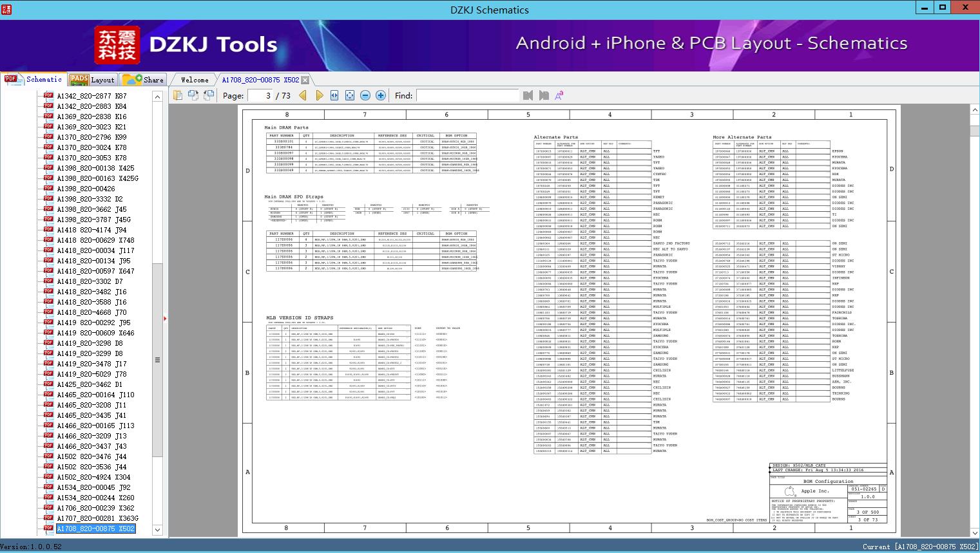Close the A1708_820-00875 X502 tab

click(305, 80)
